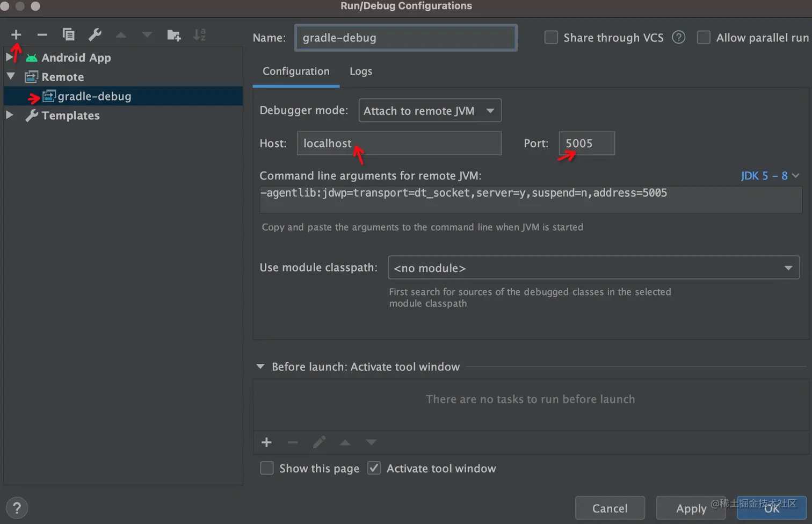Remove the before launch task
Screen dimensions: 812x524
(x=292, y=442)
